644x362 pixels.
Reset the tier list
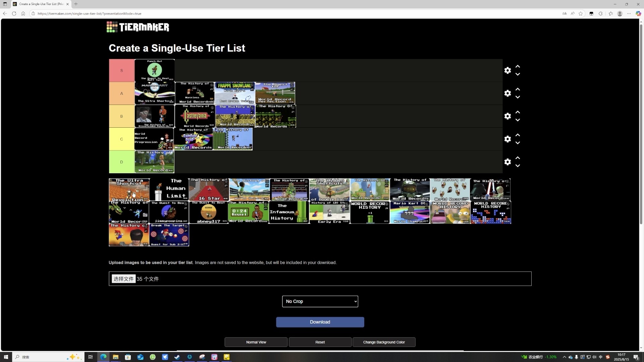tap(320, 342)
